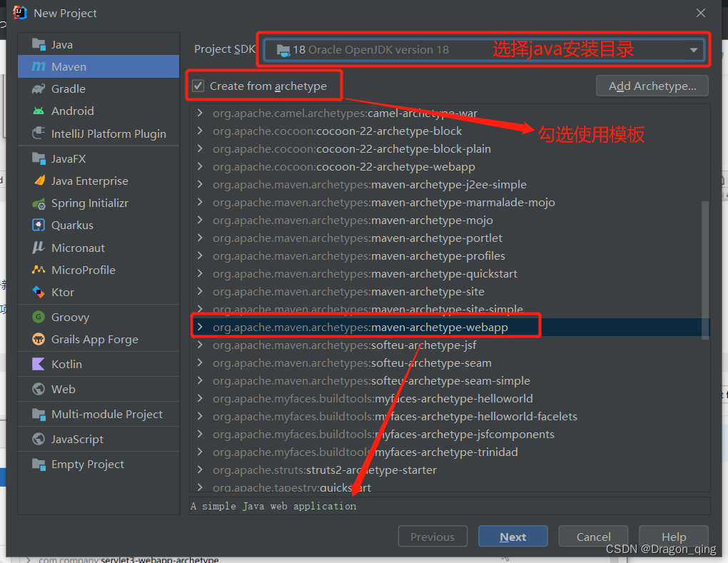Expand the struts2-archetype-starter entry

pyautogui.click(x=200, y=470)
